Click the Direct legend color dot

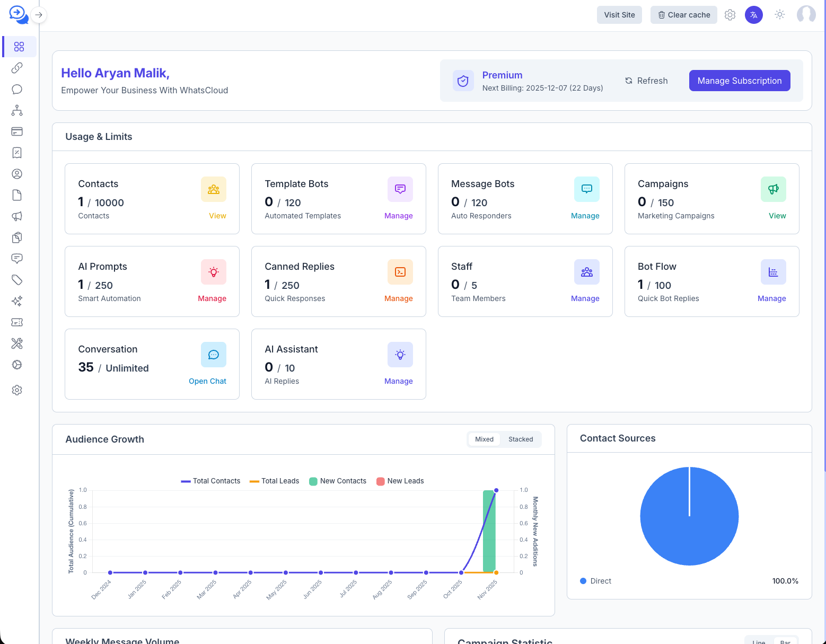point(583,581)
